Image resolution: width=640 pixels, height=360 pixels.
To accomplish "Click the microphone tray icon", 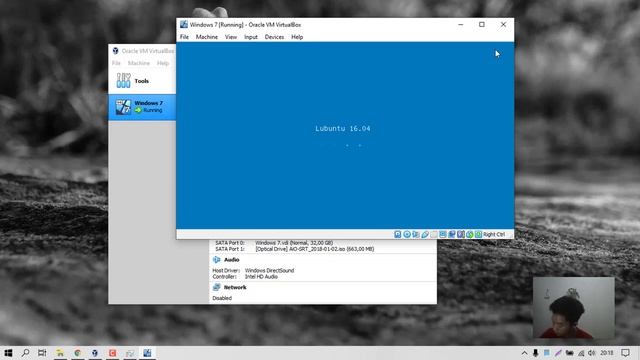I will [x=536, y=353].
